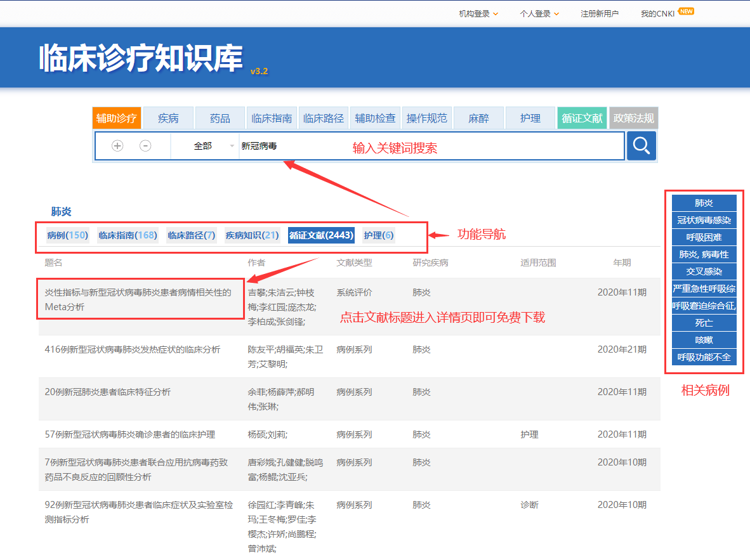Image resolution: width=750 pixels, height=560 pixels.
Task: Open article 57例新型冠状病毒肺炎确诊患者的临床护理
Action: 130,434
